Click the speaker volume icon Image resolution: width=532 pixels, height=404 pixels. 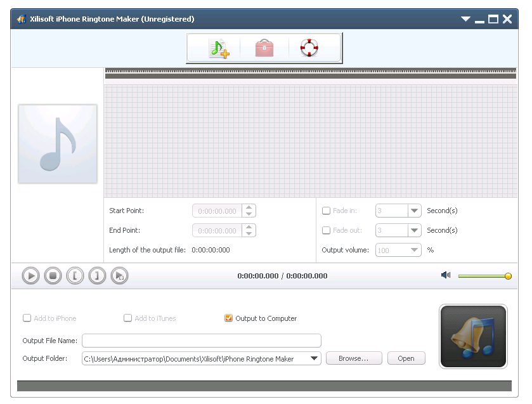coord(445,275)
